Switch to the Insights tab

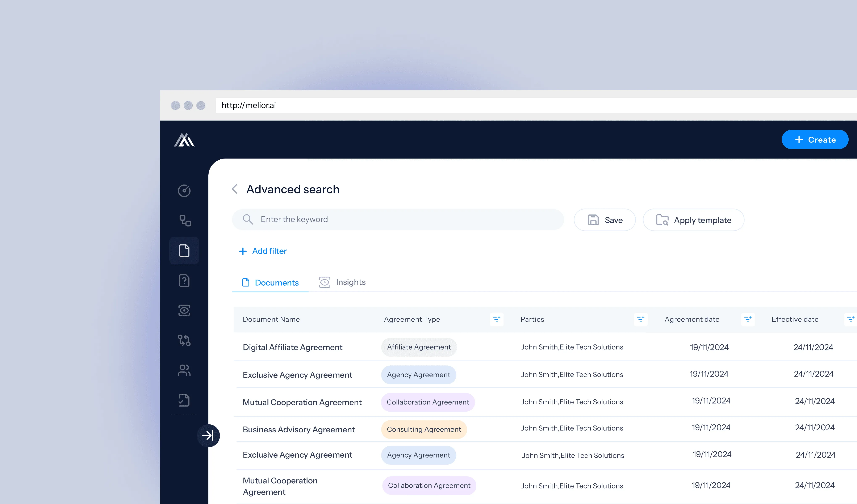pos(342,282)
